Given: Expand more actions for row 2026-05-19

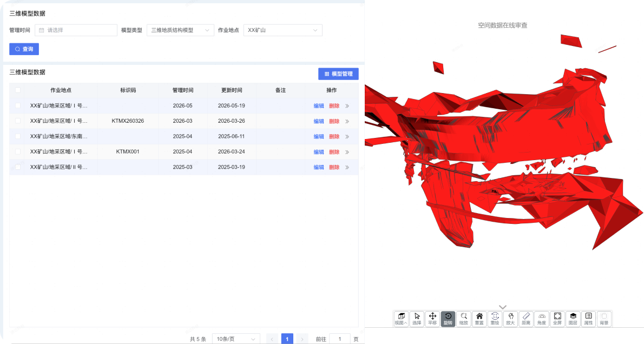Looking at the screenshot, I should [347, 106].
